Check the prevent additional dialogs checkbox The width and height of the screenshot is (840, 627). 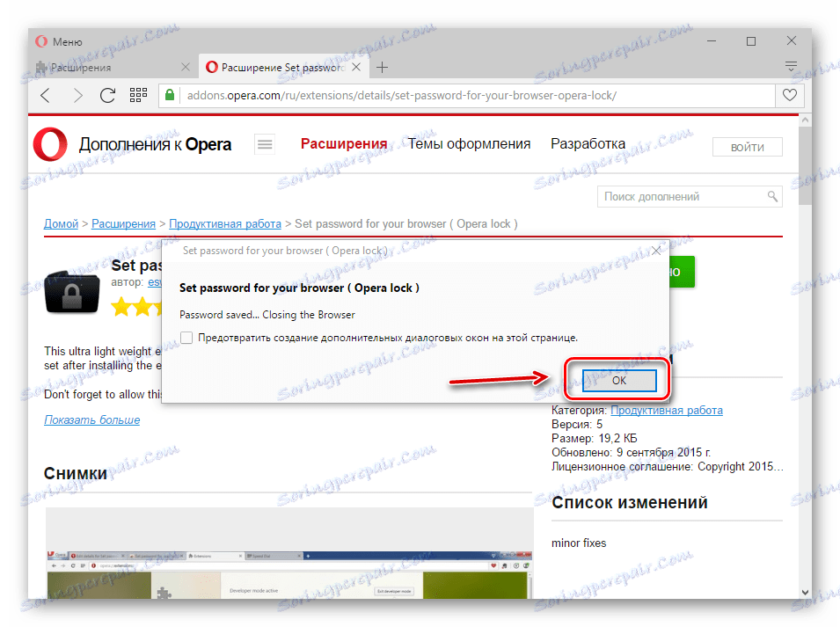pyautogui.click(x=186, y=338)
